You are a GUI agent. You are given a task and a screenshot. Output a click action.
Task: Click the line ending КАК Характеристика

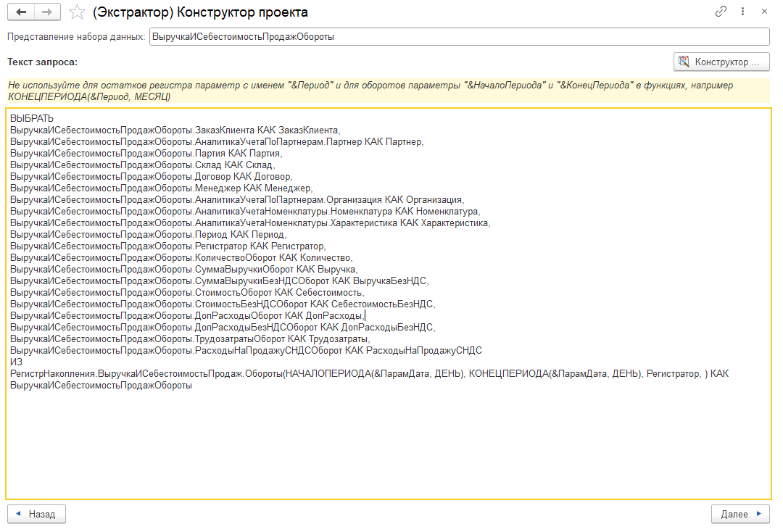(250, 223)
